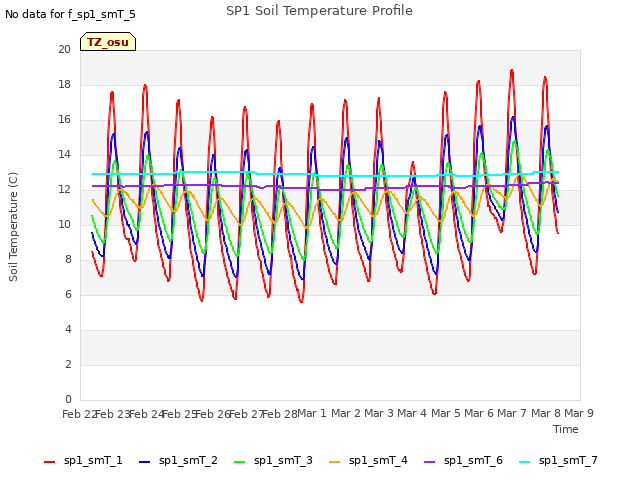Viewport: 640px width, 480px height.
Task: Click the 'No data for f_sp1_smT_5' message
Action: tap(70, 14)
